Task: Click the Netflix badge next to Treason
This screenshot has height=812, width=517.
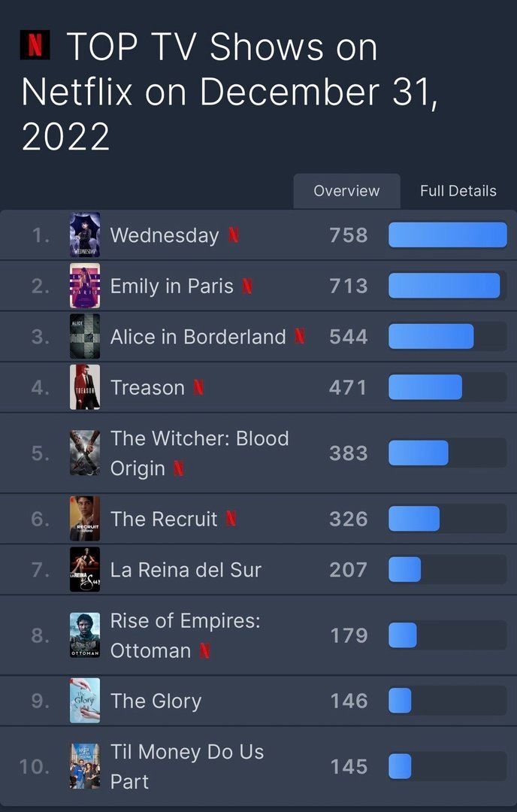Action: [x=198, y=388]
